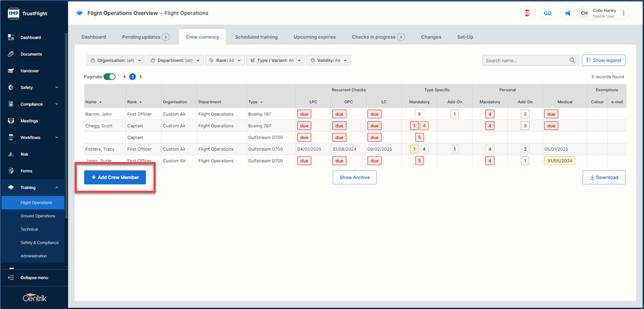
Task: Click the TrustFlight IMP logo
Action: coord(14,13)
